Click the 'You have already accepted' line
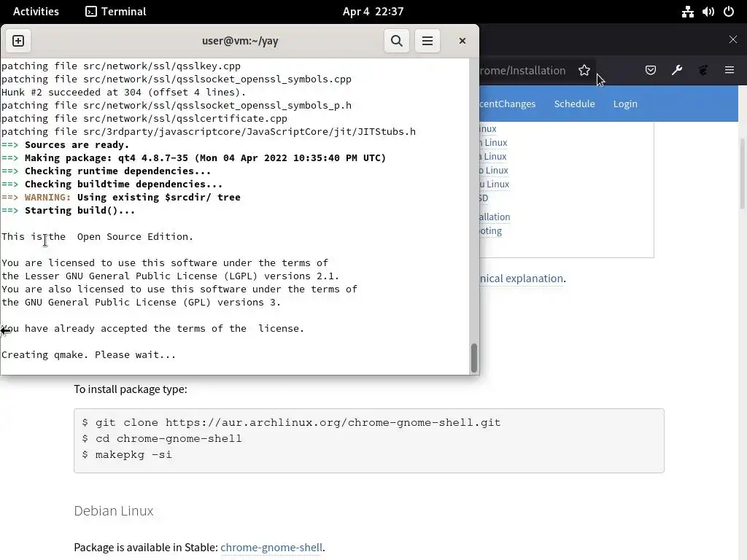Image resolution: width=747 pixels, height=560 pixels. point(152,329)
